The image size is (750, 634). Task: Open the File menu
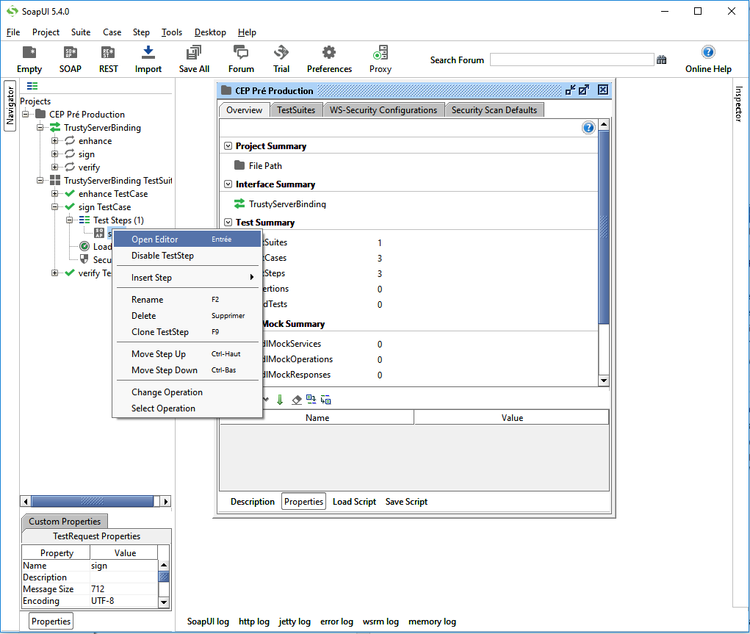(13, 32)
